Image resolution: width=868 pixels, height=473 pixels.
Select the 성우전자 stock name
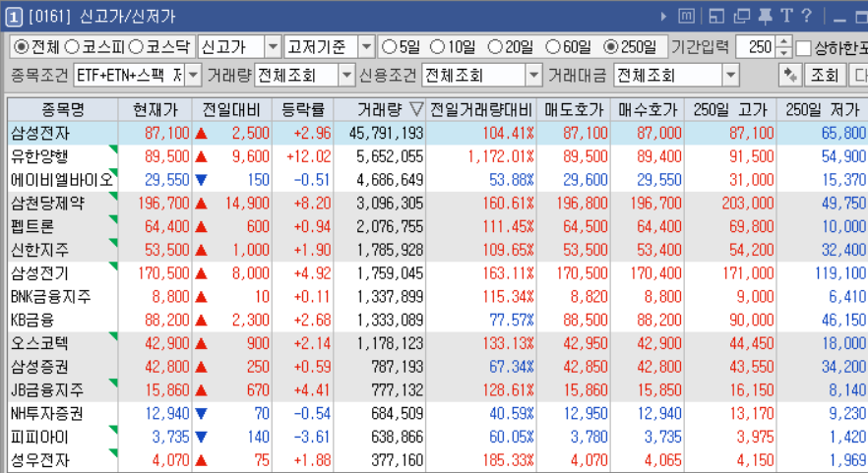pos(39,460)
